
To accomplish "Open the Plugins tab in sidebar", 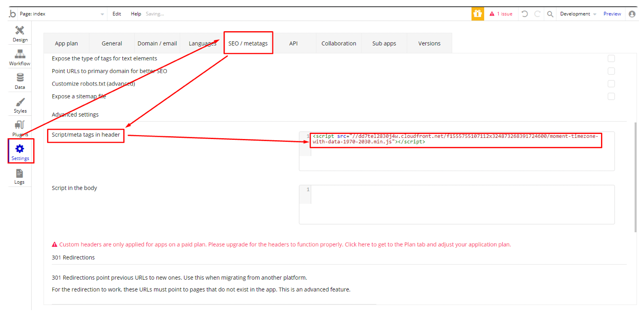I will [x=20, y=129].
